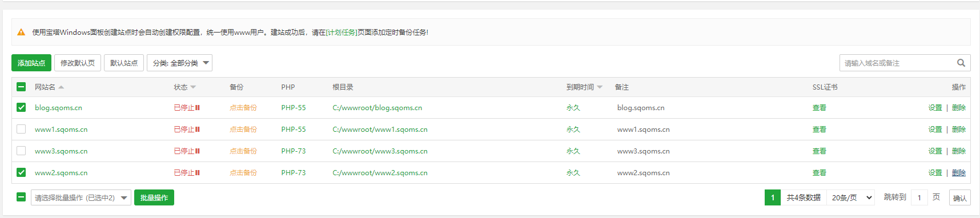Open root directory C:/wwwroot/www1.sqoms.cn

pyautogui.click(x=380, y=130)
